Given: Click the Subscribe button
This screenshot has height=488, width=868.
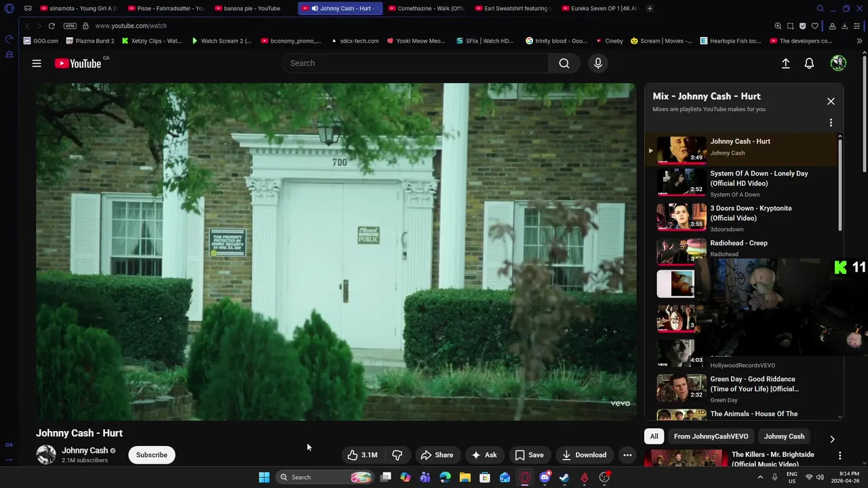Looking at the screenshot, I should point(151,455).
